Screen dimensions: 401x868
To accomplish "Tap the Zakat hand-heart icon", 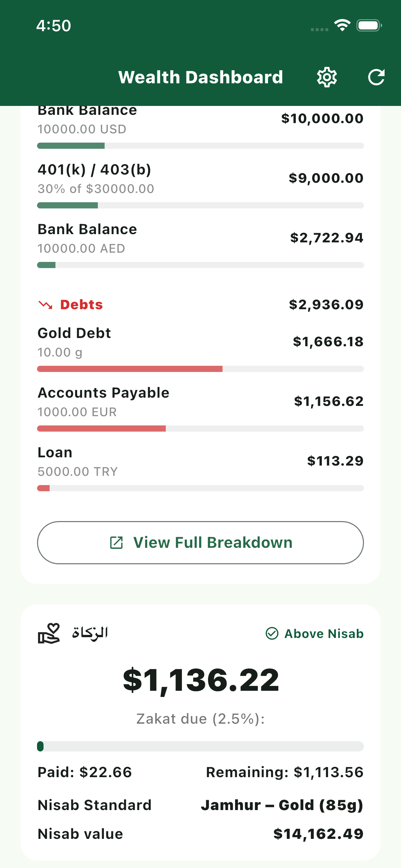I will pyautogui.click(x=49, y=633).
